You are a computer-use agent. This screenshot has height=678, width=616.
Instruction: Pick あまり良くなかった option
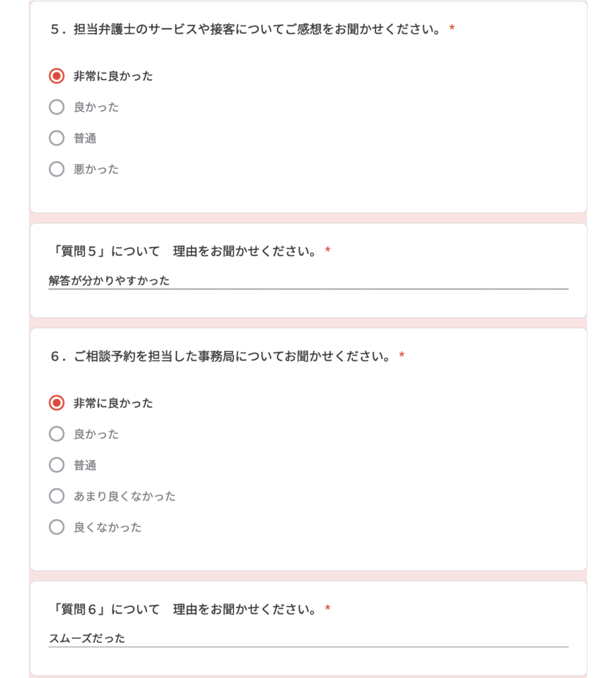(x=57, y=496)
